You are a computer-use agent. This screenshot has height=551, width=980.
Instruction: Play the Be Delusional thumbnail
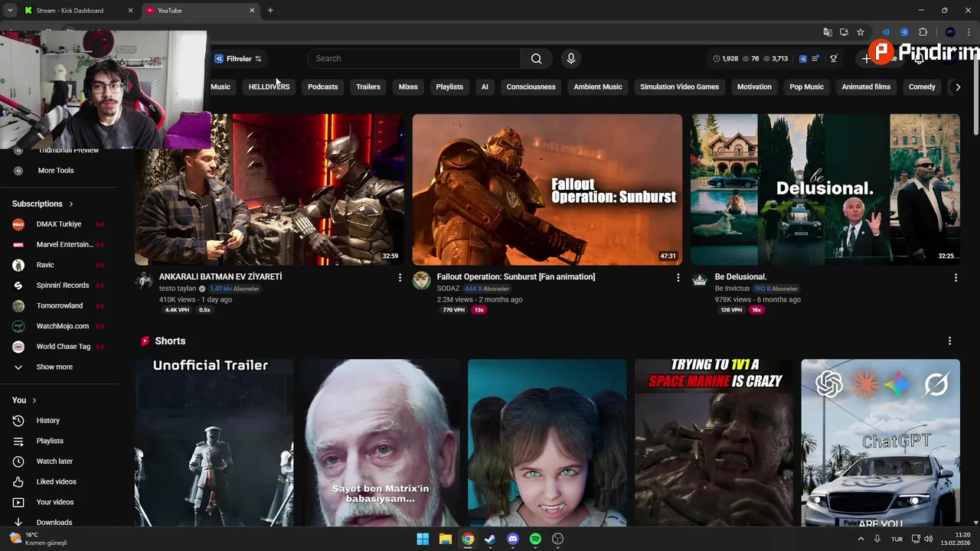[x=825, y=190]
